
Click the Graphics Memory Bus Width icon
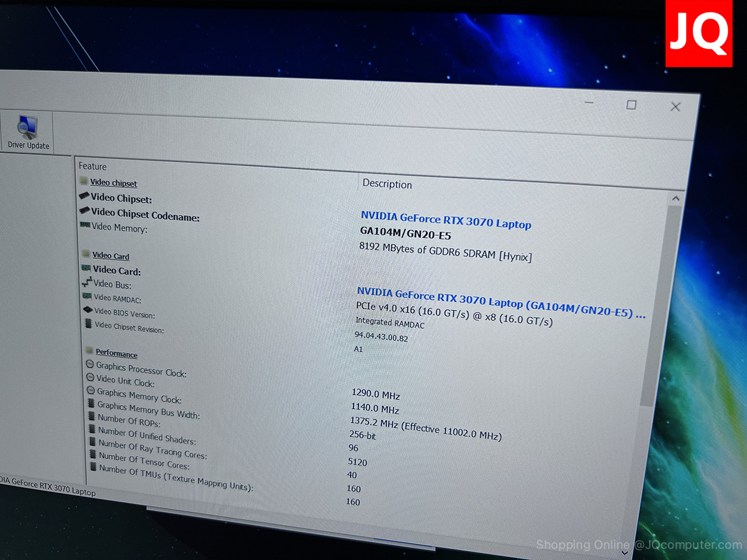click(92, 404)
